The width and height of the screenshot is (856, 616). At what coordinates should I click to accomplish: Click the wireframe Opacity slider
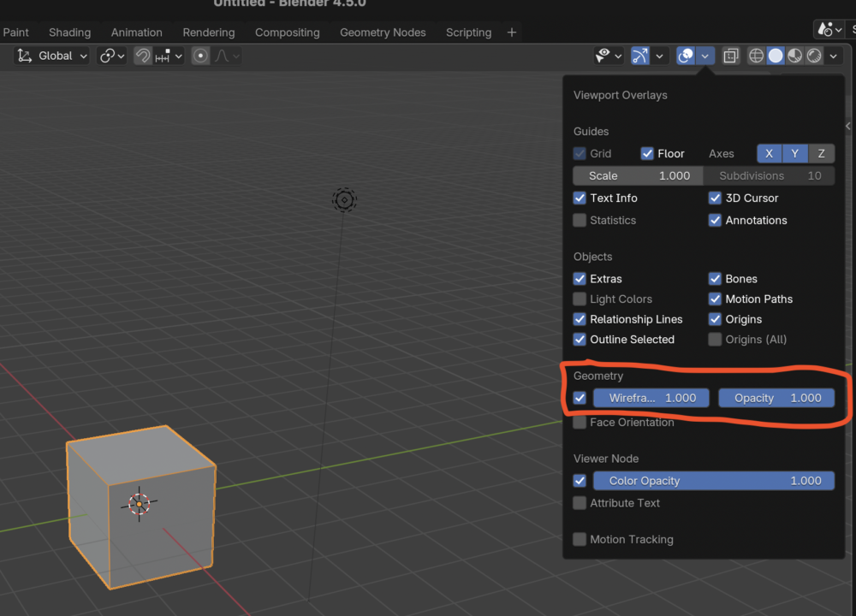tap(776, 399)
